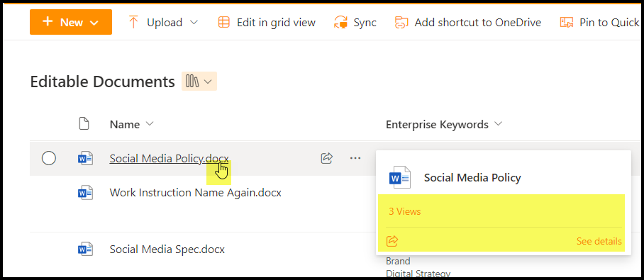Click share icon in hover card footer

click(x=392, y=241)
